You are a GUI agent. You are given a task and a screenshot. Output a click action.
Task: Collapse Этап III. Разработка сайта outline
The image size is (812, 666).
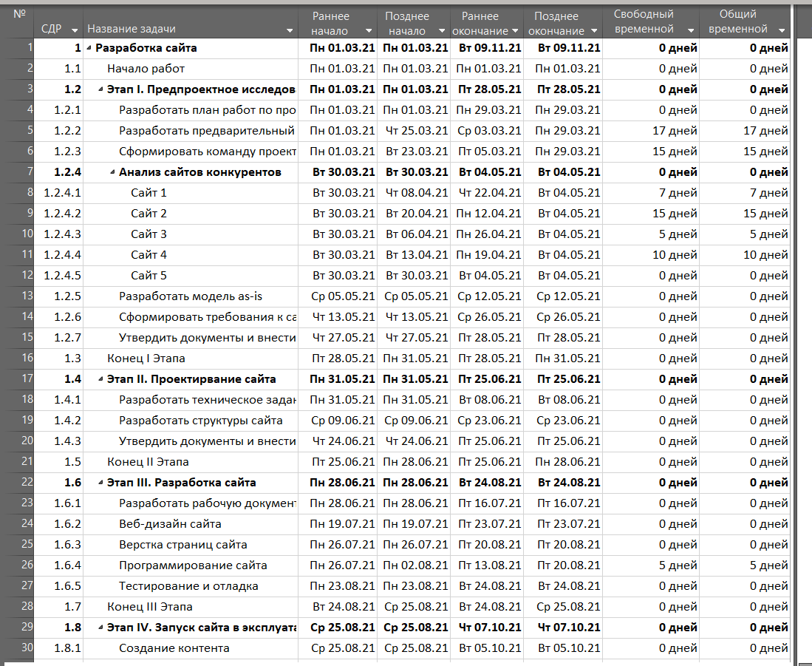100,483
